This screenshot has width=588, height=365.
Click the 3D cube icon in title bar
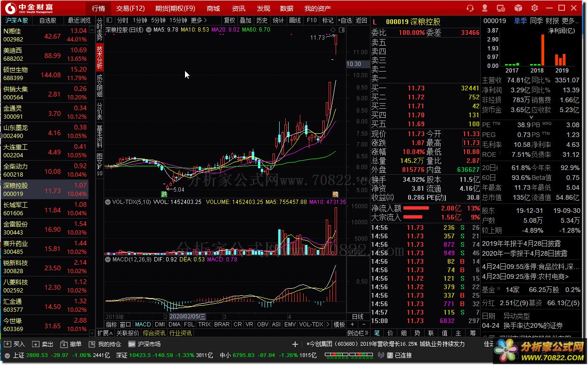(x=518, y=8)
